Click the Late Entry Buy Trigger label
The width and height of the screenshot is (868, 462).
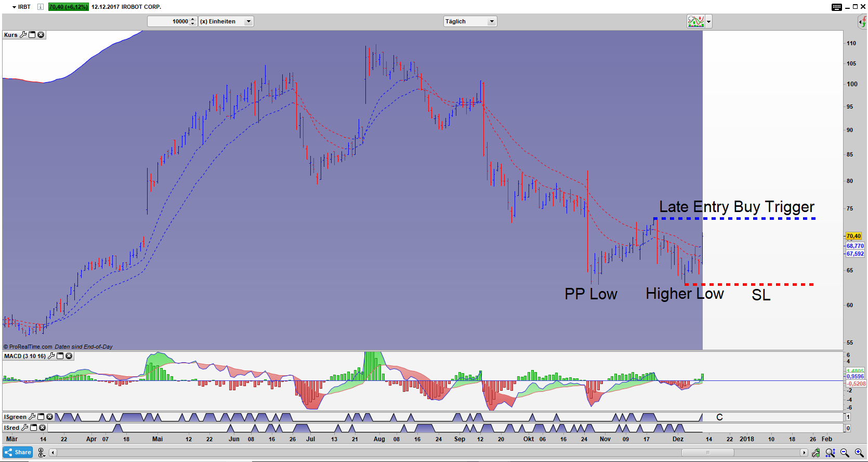737,207
